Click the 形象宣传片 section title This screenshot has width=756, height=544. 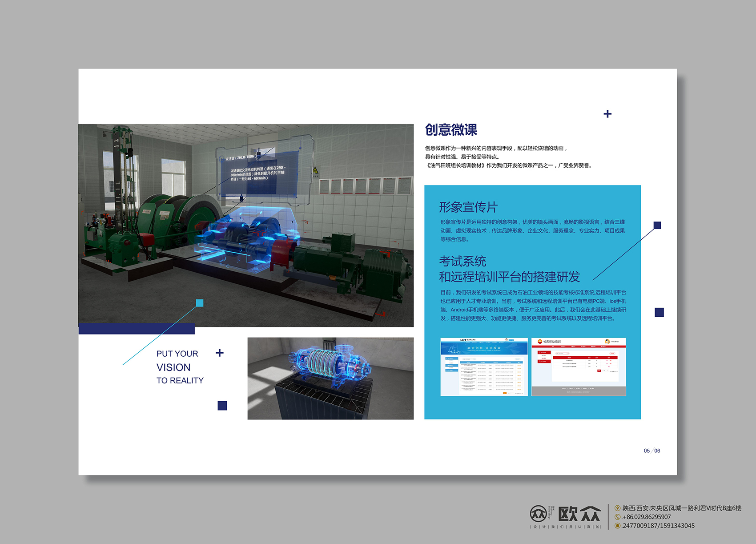click(468, 207)
